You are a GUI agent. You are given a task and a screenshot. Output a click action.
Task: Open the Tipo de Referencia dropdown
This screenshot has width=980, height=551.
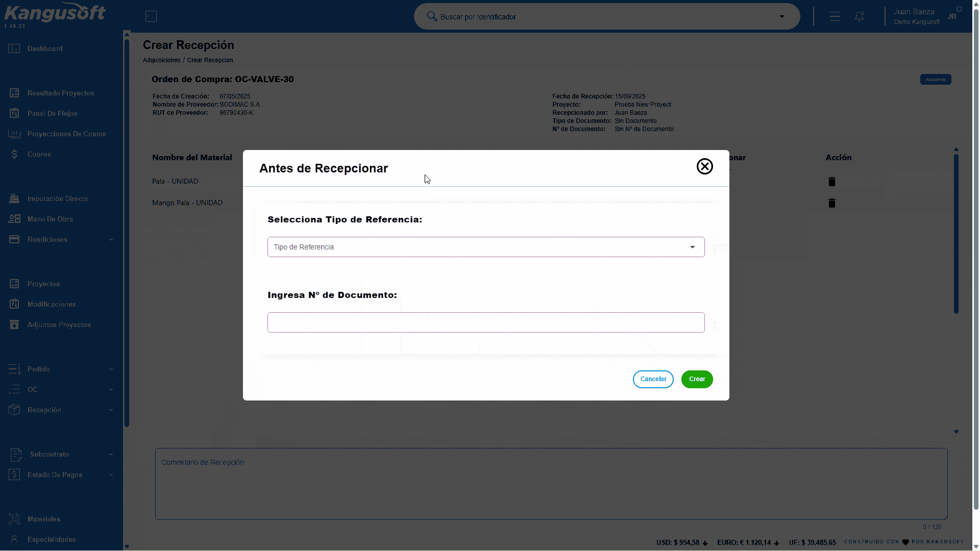pos(486,247)
